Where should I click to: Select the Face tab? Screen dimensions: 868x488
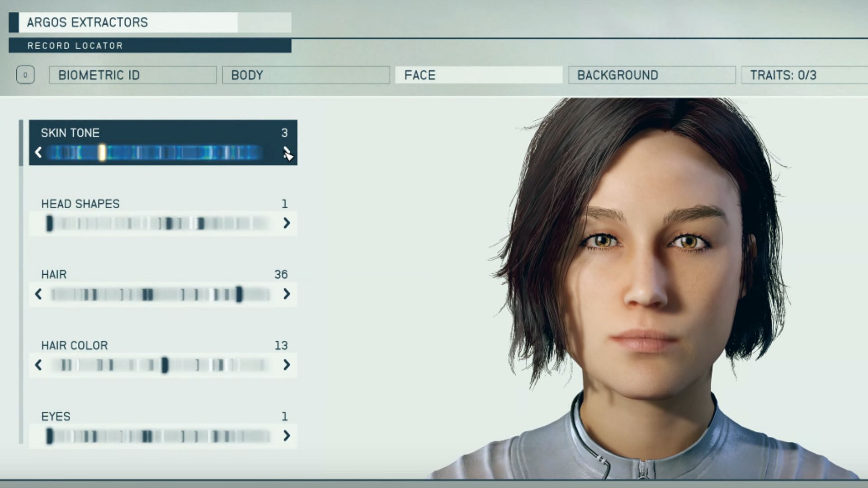pyautogui.click(x=479, y=75)
